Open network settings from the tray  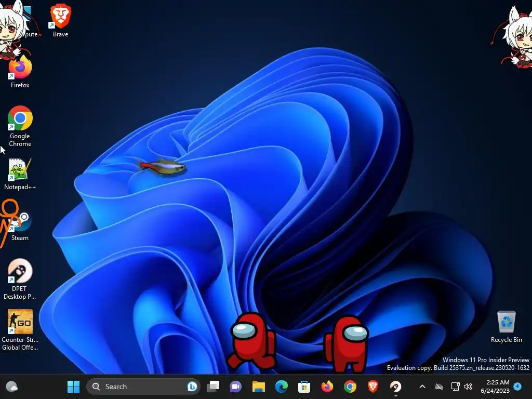455,387
